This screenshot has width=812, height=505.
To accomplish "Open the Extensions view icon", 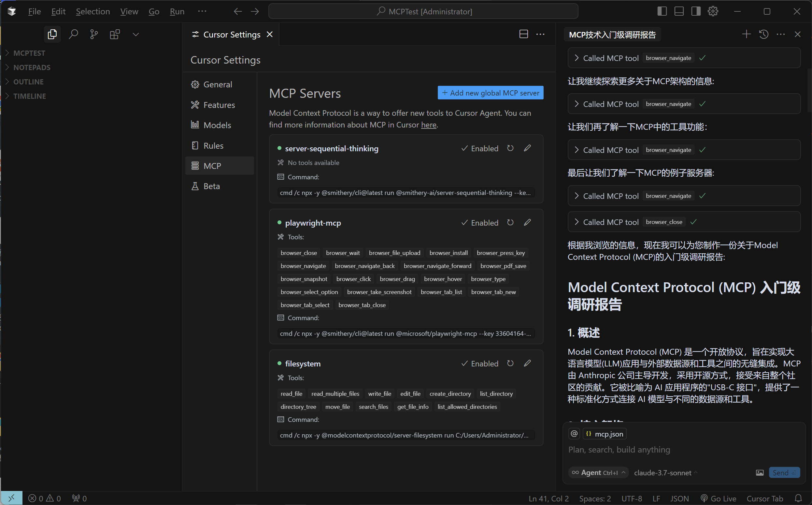I will click(114, 34).
